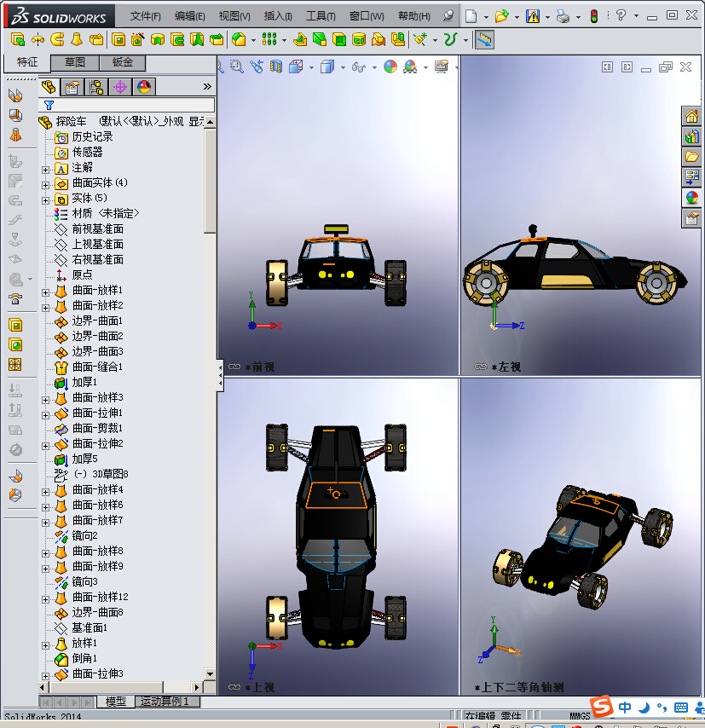Click the Print icon in top toolbar
Screen dimensions: 705x728
(x=563, y=17)
